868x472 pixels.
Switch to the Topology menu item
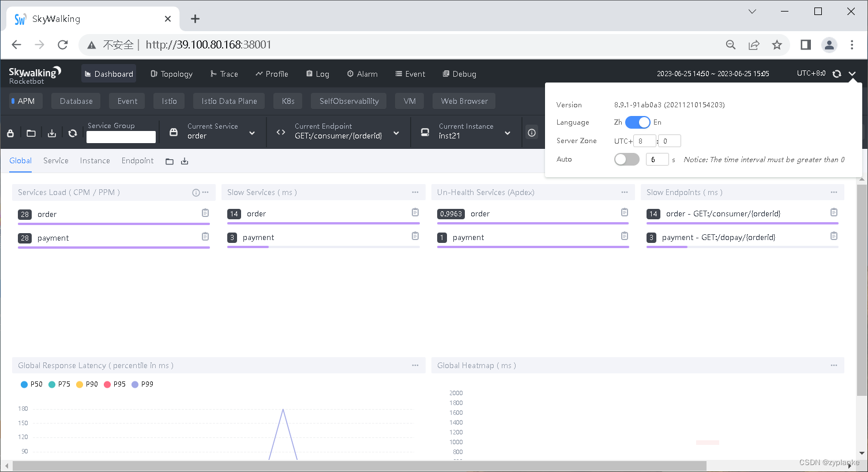(171, 74)
